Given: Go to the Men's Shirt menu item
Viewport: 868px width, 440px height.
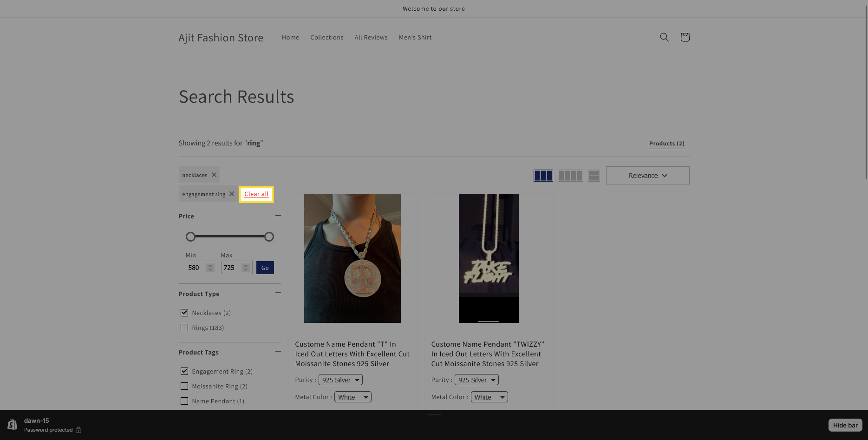Looking at the screenshot, I should coord(415,37).
